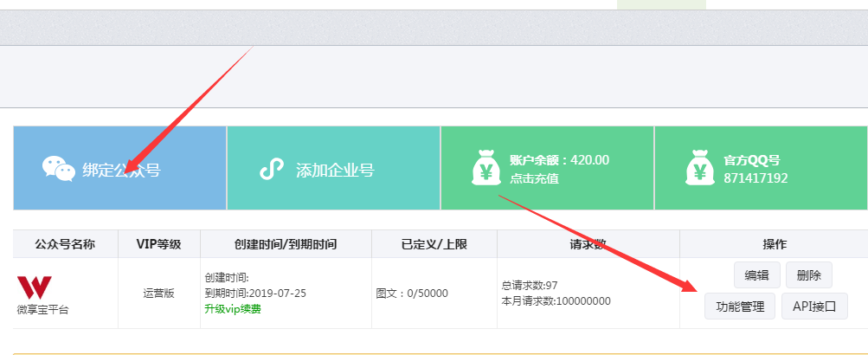Open 功能管理 for 微享宝平台

coord(740,307)
